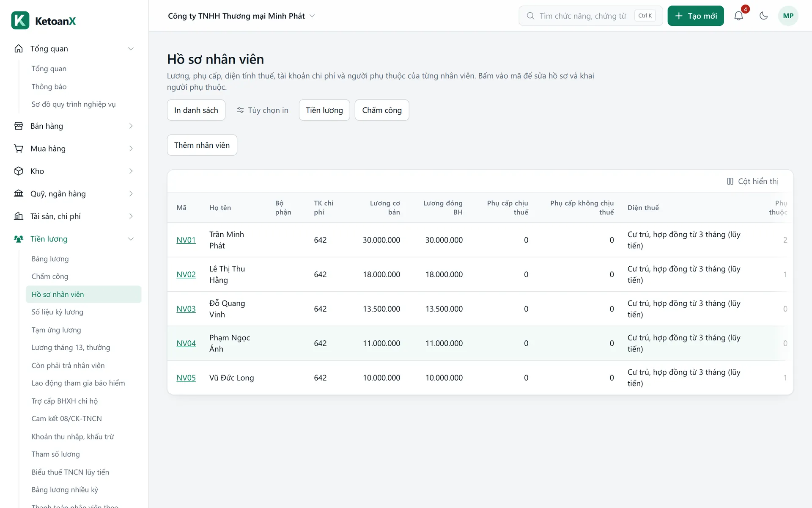Screen dimensions: 812x508
Task: Open the company selector dropdown
Action: (x=241, y=16)
